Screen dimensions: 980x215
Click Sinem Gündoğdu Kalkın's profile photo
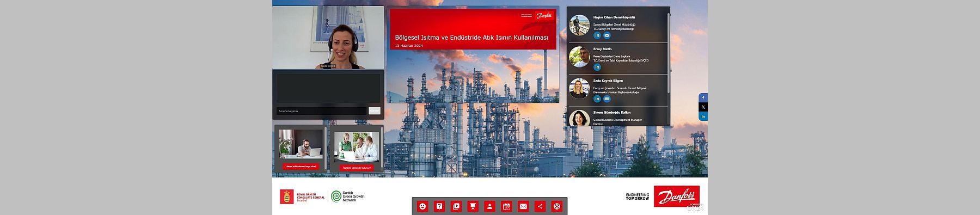pyautogui.click(x=579, y=118)
